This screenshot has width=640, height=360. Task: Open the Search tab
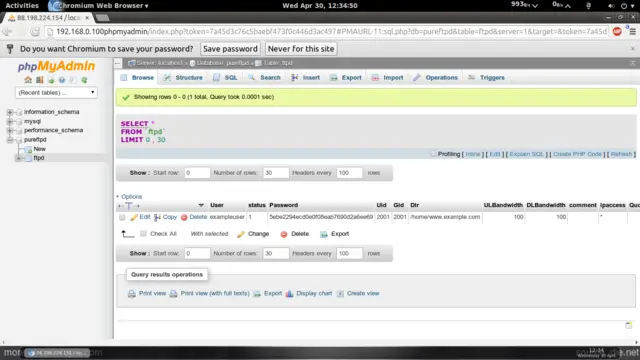(x=264, y=78)
